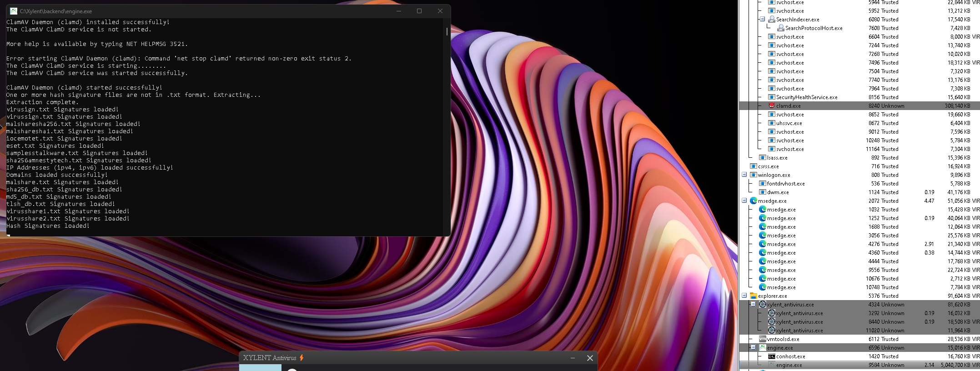This screenshot has height=371, width=980.
Task: Collapse the SearchIndexer.exe process tree
Action: (x=762, y=19)
